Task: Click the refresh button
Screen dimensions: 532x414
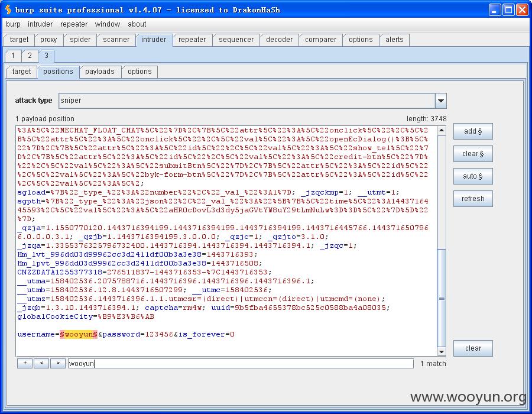Action: pos(473,199)
